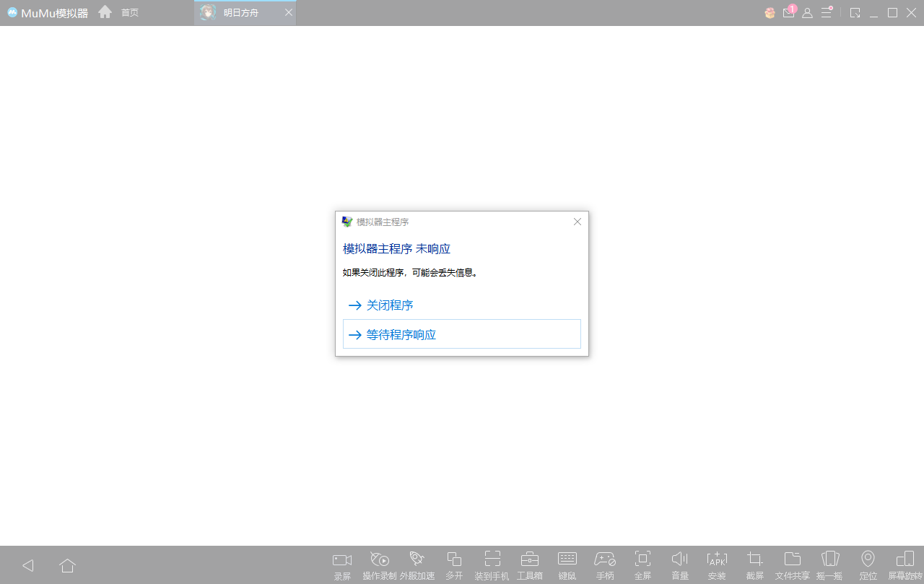This screenshot has height=584, width=924.
Task: Open the user account icon
Action: coord(808,13)
